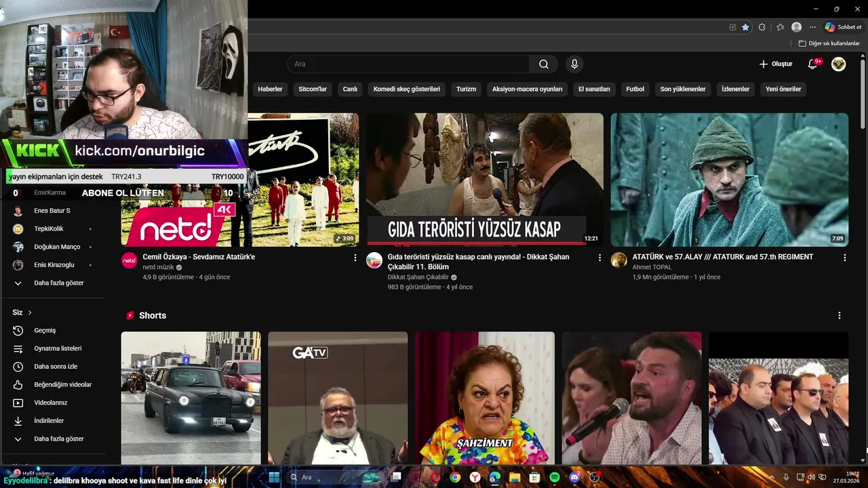Expand the Siz section chevron

(x=30, y=312)
